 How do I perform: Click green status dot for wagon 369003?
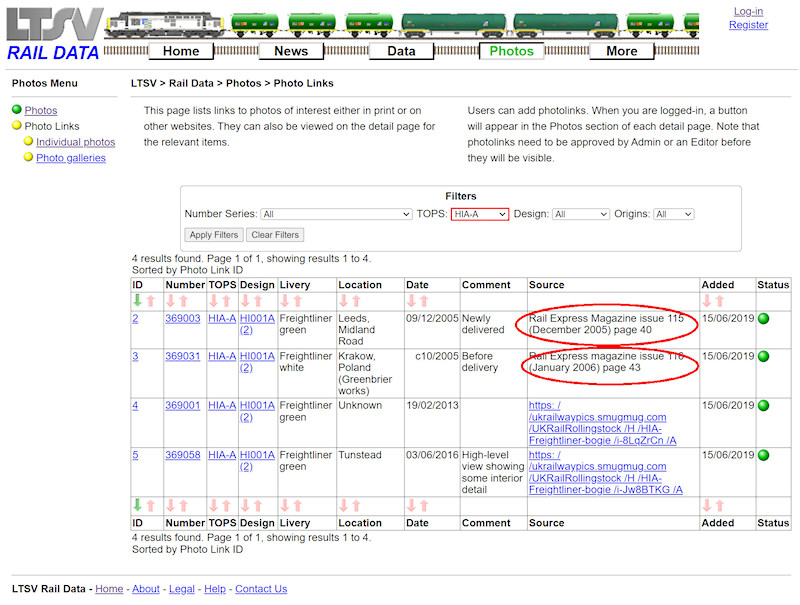(764, 319)
